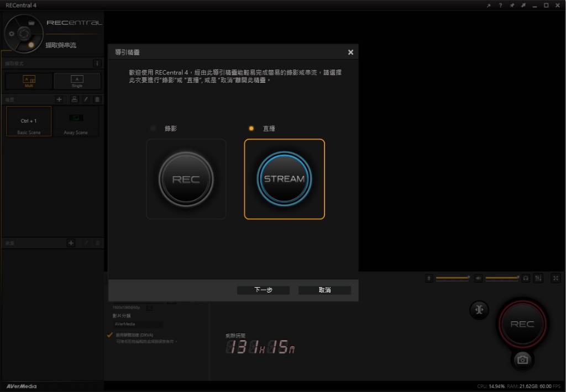Open settings gear in the RECentral dial
Viewport: 566px width, 392px height.
tap(12, 34)
